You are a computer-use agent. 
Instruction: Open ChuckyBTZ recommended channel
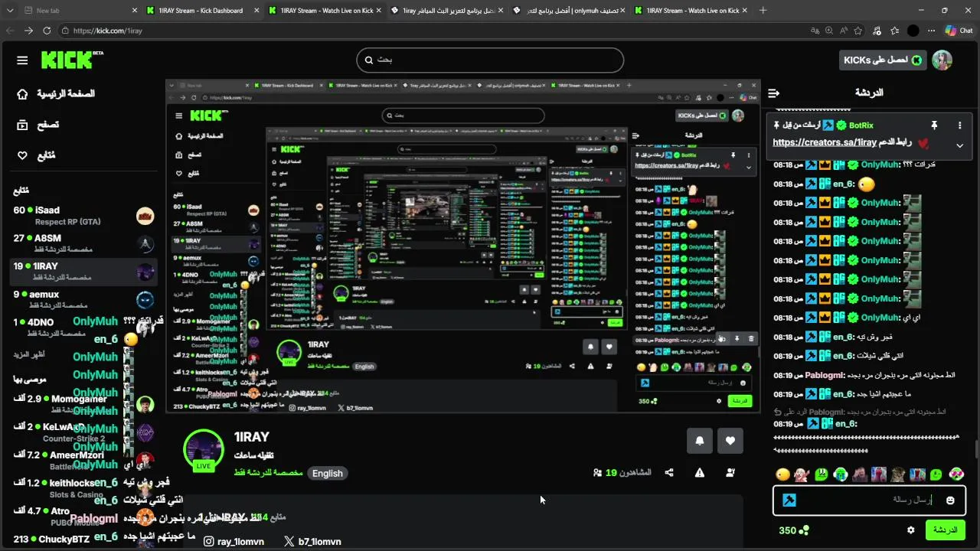(84, 539)
